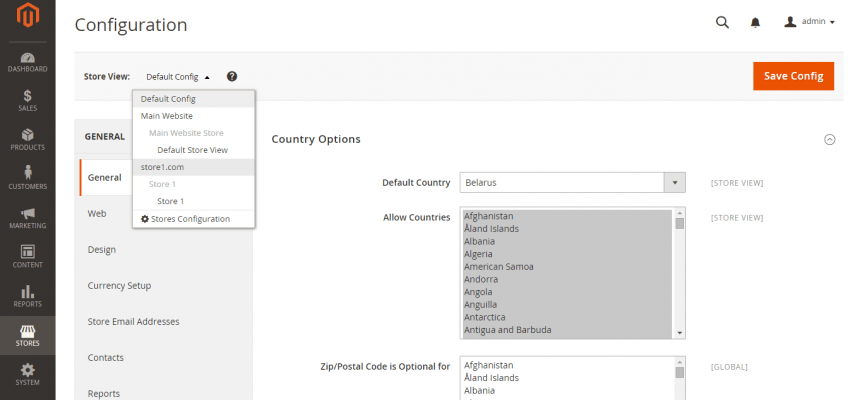
Task: Click the Save Config button
Action: tap(793, 76)
